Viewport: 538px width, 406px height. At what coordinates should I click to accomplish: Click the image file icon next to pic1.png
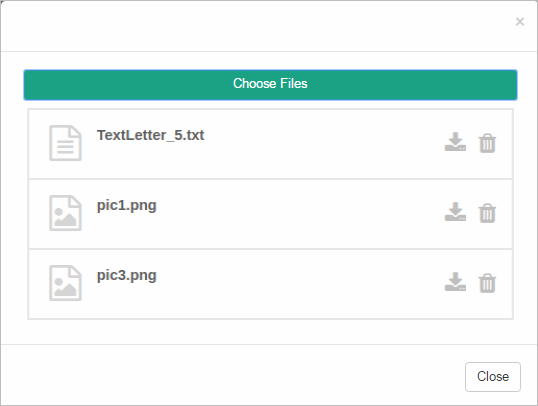[x=65, y=213]
